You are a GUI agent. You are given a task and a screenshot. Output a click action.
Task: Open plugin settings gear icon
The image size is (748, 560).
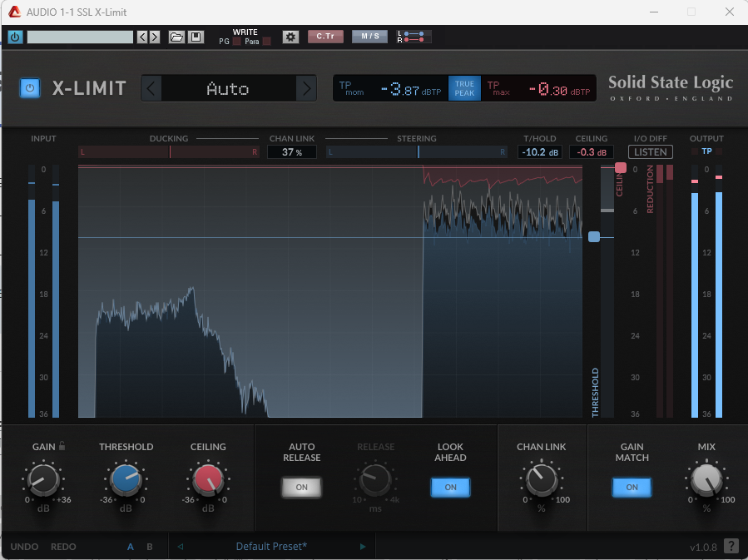click(x=290, y=37)
